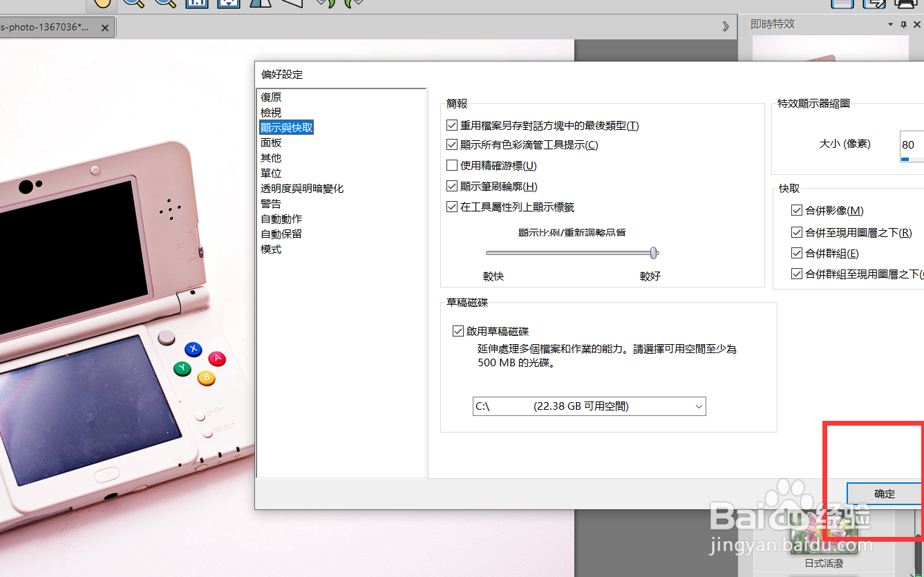Toggle 顯示筆刷輪廓 checkbox

[x=452, y=187]
